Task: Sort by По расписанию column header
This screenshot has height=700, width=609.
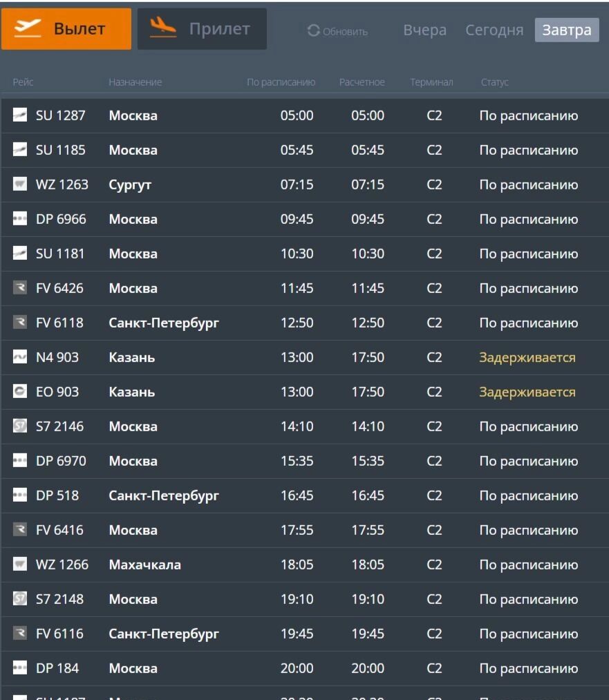Action: pyautogui.click(x=281, y=82)
